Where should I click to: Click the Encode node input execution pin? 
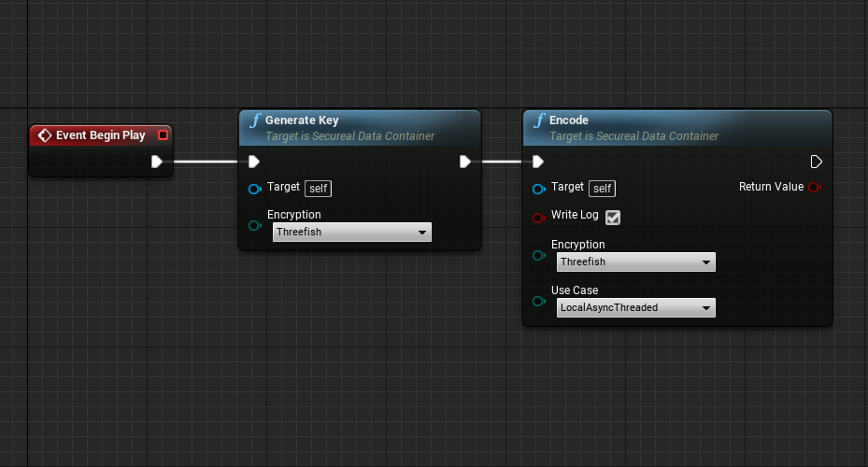click(537, 162)
